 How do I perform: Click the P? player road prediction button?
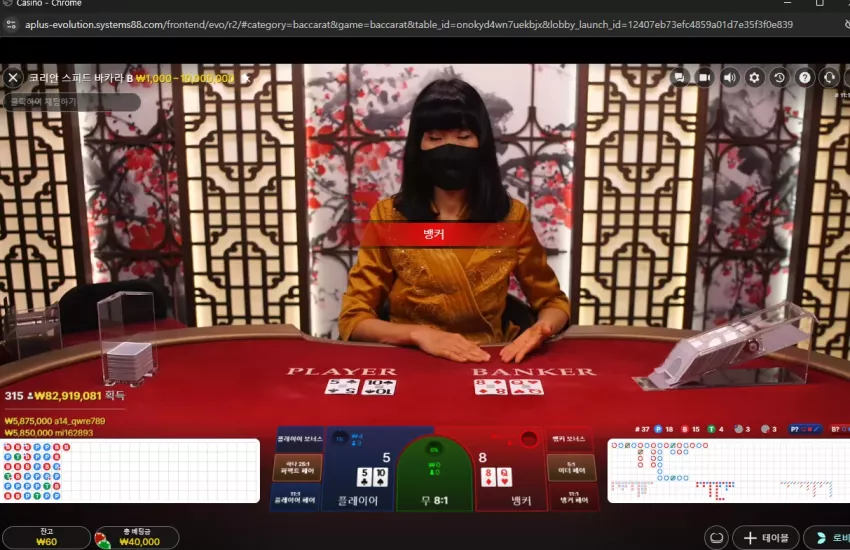coord(804,429)
